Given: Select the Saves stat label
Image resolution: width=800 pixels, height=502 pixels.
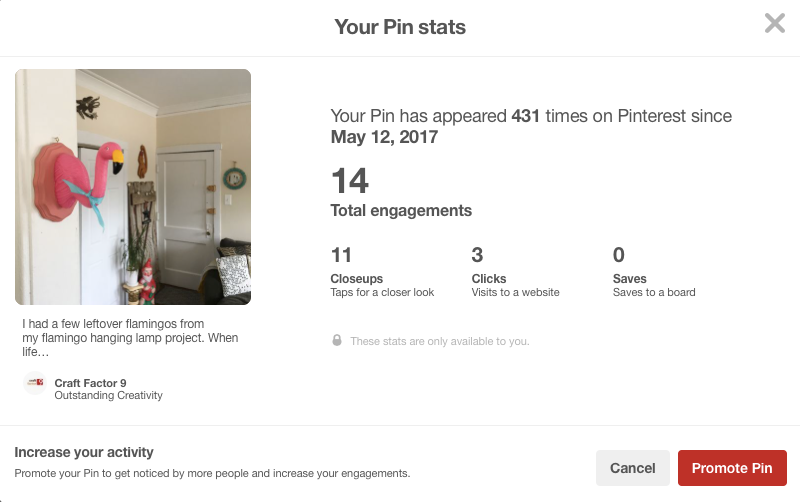Looking at the screenshot, I should pos(630,279).
